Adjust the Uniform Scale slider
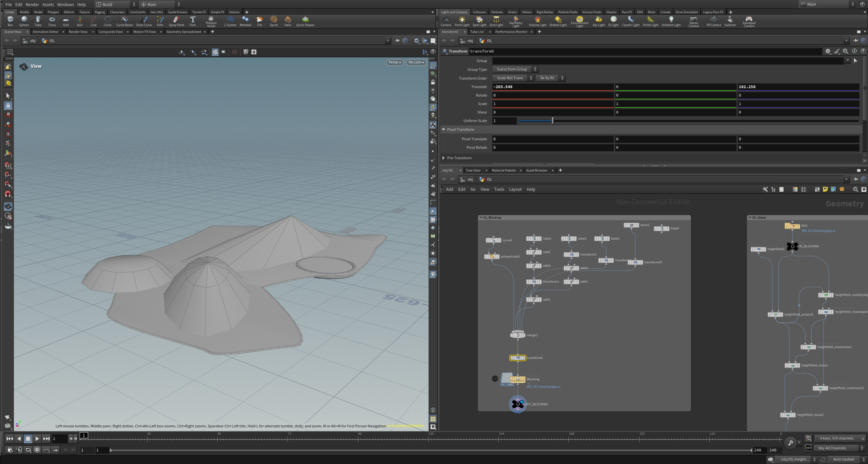 click(552, 121)
